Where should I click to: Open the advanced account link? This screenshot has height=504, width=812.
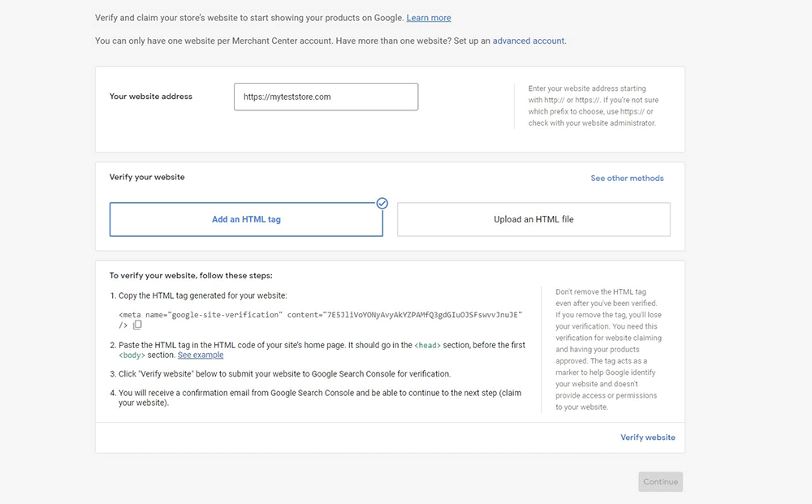tap(529, 41)
